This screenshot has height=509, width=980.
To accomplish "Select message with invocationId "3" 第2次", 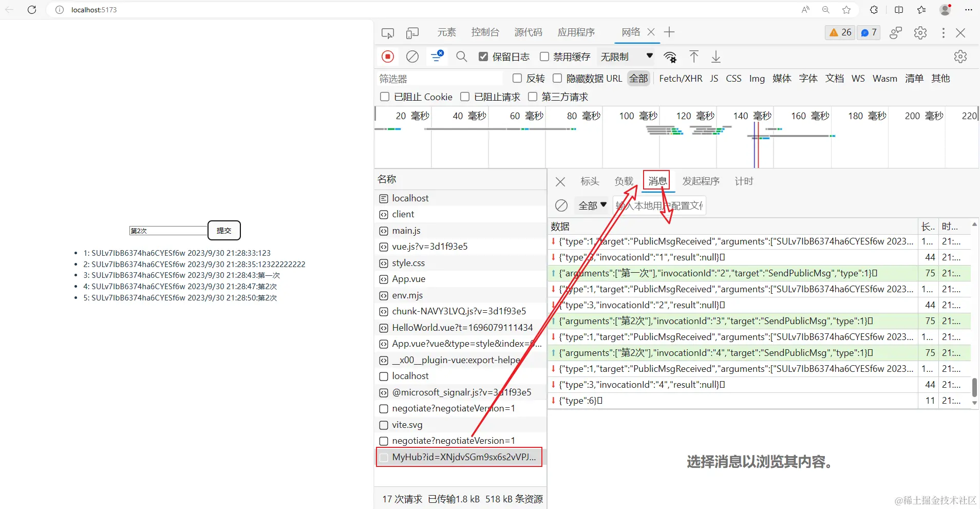I will [759, 321].
